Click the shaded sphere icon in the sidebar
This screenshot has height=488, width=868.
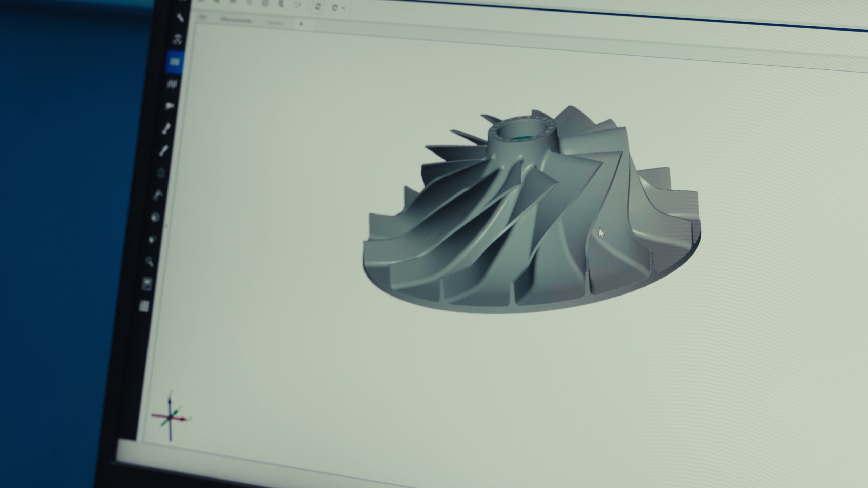tap(155, 217)
